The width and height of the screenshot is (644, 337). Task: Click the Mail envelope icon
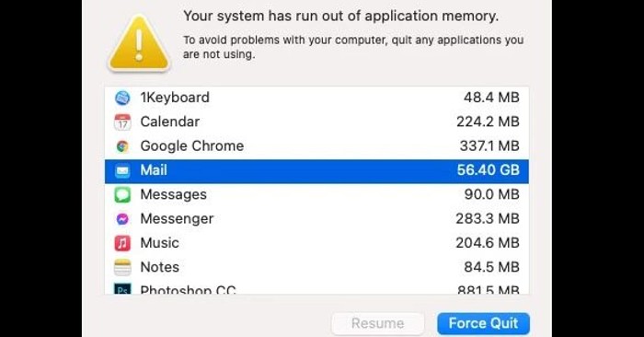pyautogui.click(x=122, y=170)
